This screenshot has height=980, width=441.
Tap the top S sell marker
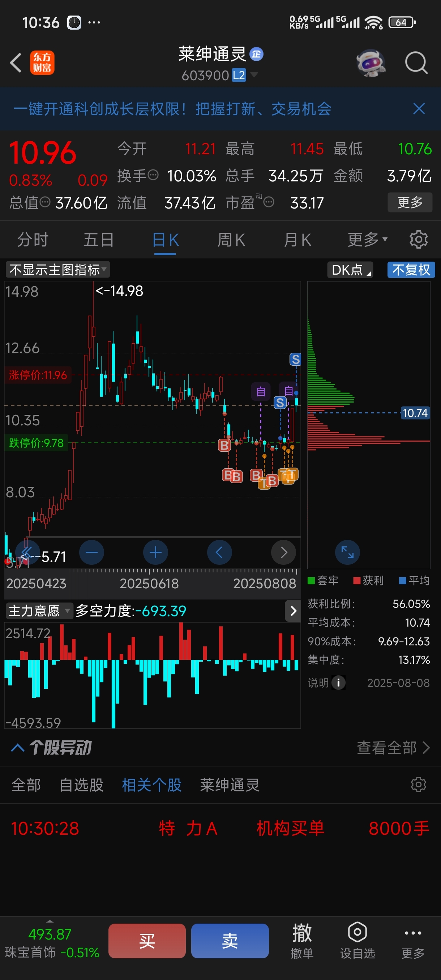[x=296, y=359]
